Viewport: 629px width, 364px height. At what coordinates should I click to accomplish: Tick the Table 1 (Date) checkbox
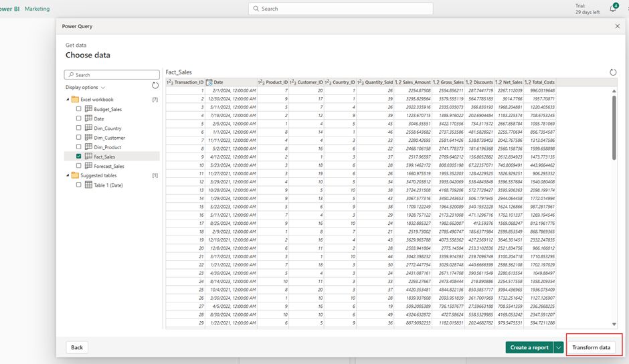click(79, 185)
